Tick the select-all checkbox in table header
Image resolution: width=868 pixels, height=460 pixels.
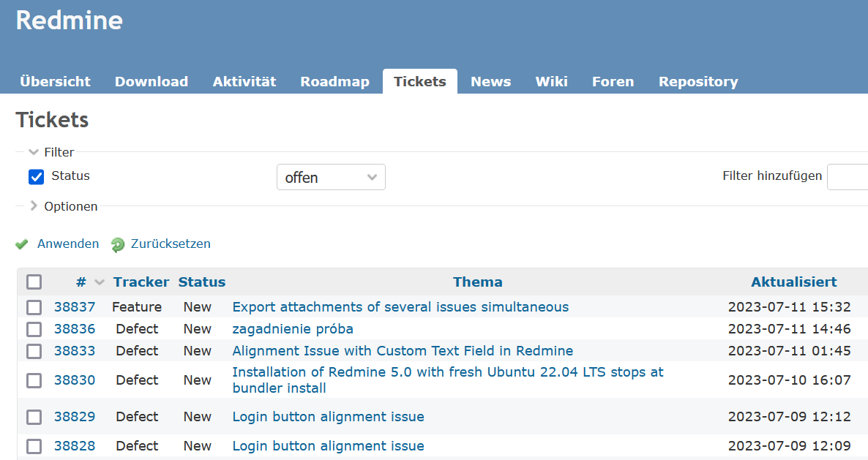[34, 282]
